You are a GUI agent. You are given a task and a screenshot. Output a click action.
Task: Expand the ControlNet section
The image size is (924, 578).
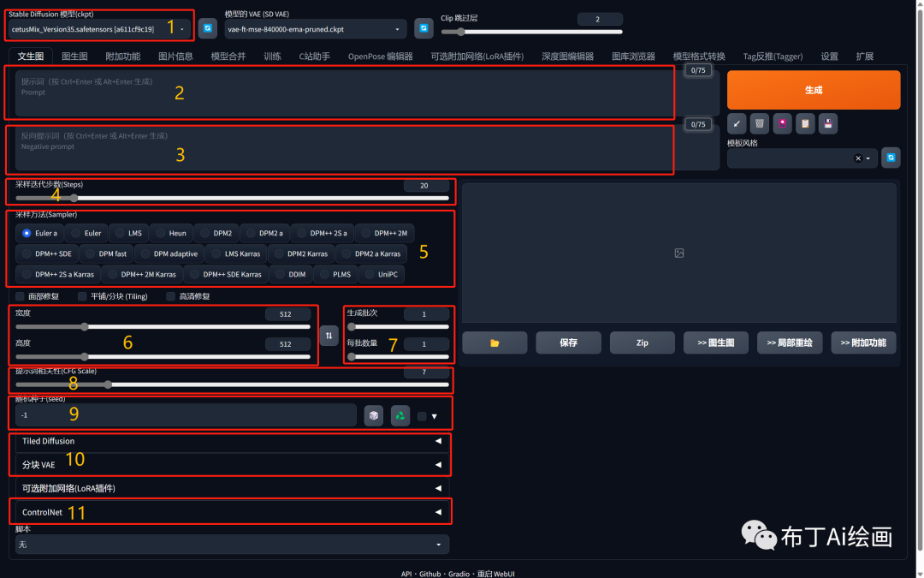click(x=231, y=512)
